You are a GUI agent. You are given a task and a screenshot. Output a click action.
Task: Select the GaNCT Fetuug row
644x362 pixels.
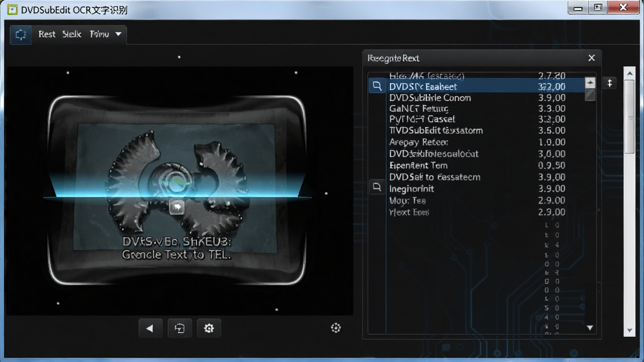click(x=477, y=108)
